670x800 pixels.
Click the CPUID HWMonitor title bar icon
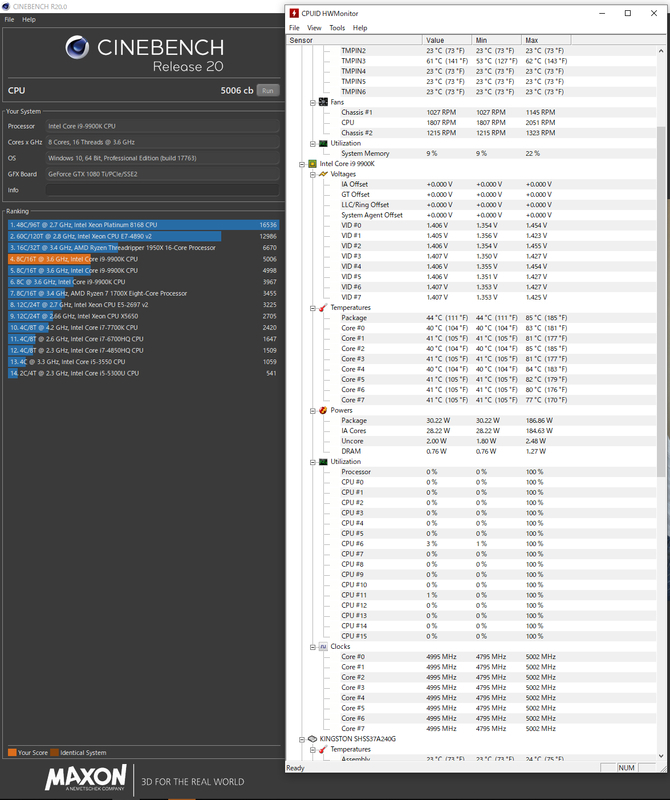pyautogui.click(x=294, y=13)
